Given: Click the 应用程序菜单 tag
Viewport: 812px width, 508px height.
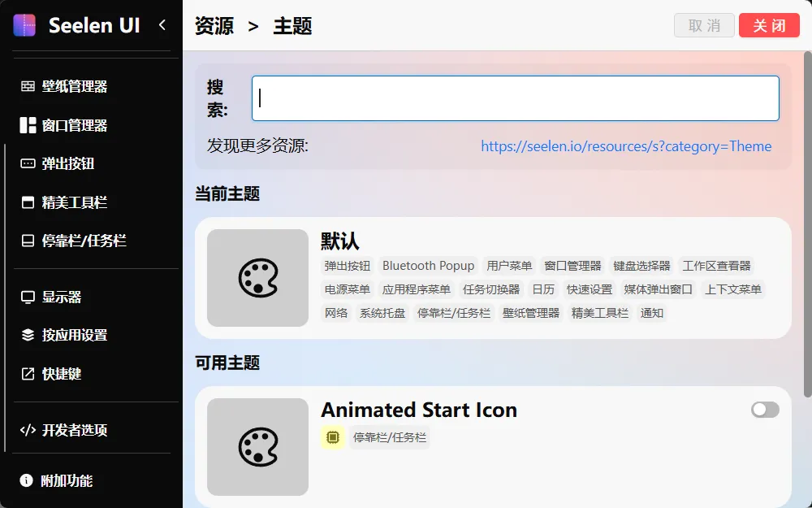Looking at the screenshot, I should [417, 289].
